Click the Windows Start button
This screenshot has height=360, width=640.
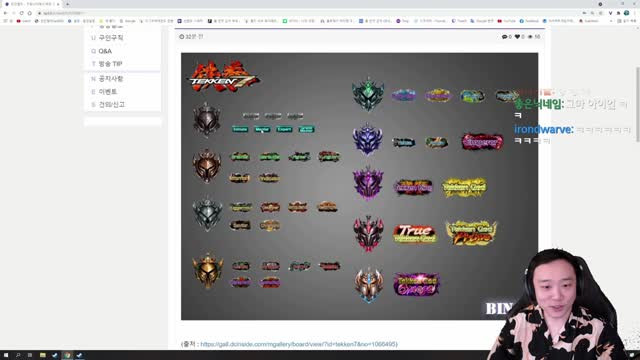[6, 355]
